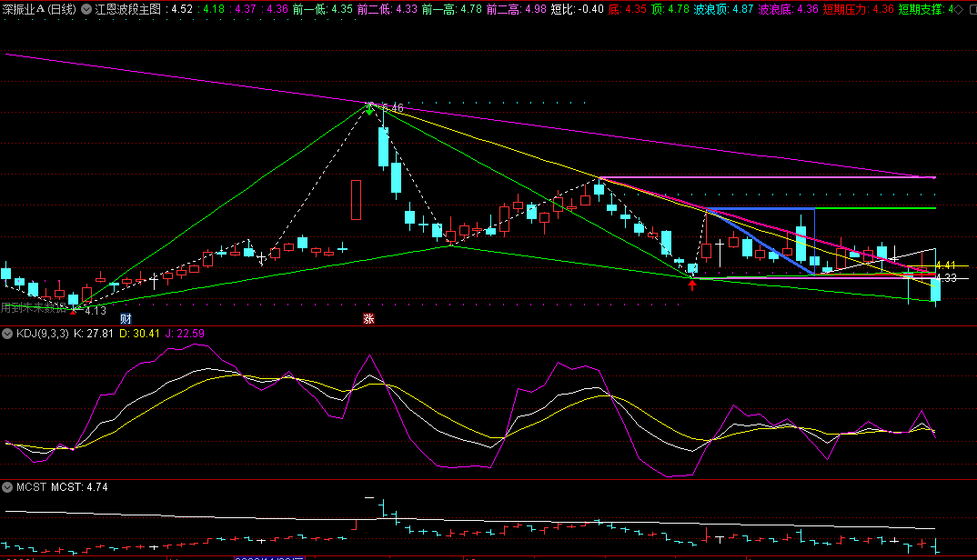The width and height of the screenshot is (977, 560).
Task: Click the green down arrow at the 5.46 peak
Action: point(369,110)
